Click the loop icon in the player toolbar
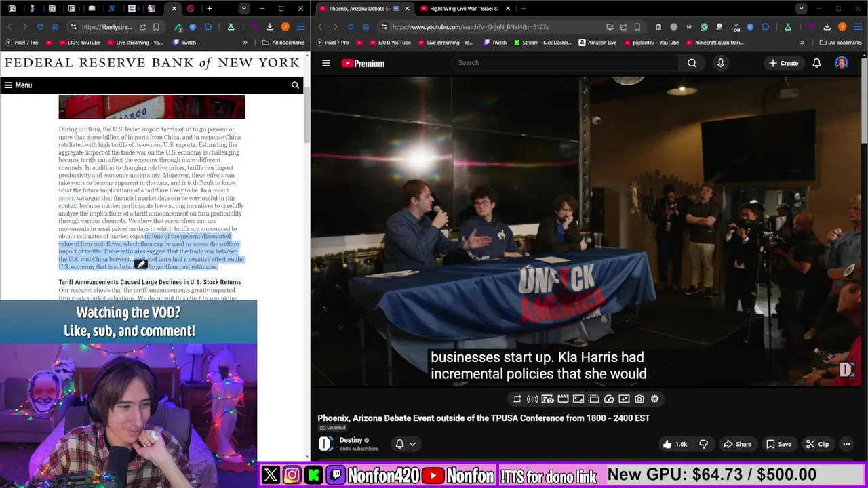 click(517, 399)
